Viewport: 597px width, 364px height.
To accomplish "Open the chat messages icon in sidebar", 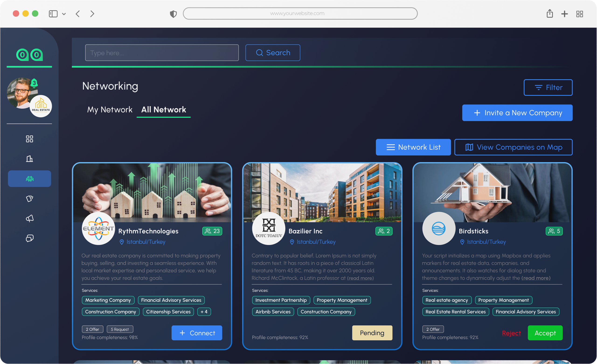I will point(30,238).
